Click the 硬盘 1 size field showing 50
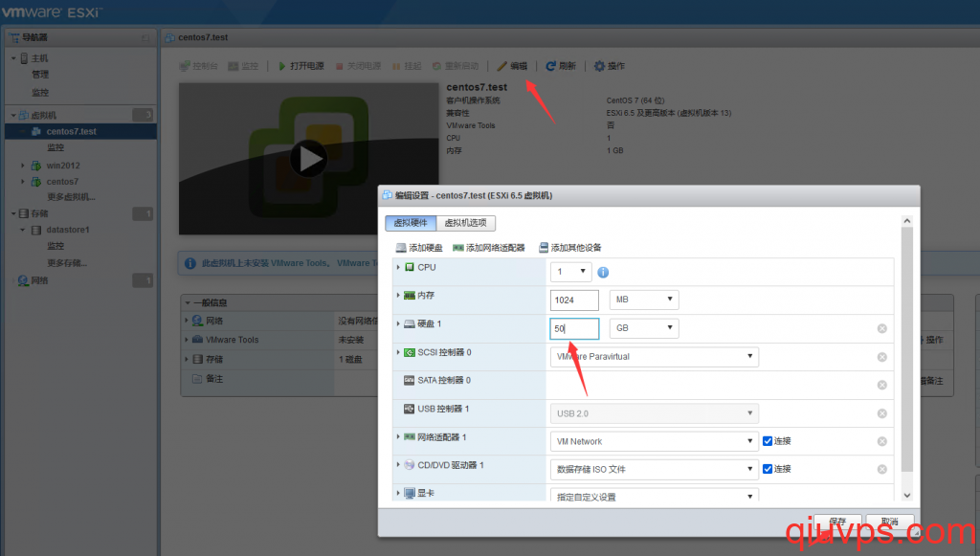The image size is (980, 556). (x=574, y=328)
